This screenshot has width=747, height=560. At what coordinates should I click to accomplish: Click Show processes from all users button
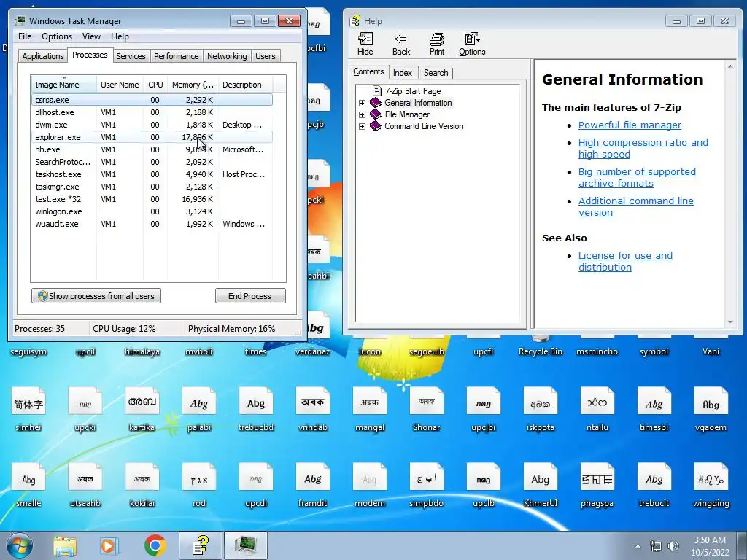pyautogui.click(x=96, y=296)
